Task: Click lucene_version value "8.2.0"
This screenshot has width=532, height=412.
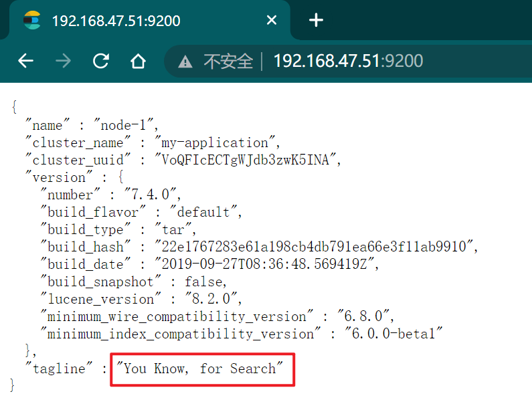Action: pyautogui.click(x=211, y=299)
